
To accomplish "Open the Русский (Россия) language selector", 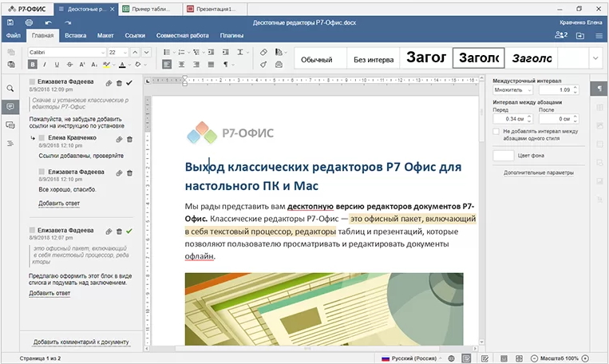I will coord(412,358).
